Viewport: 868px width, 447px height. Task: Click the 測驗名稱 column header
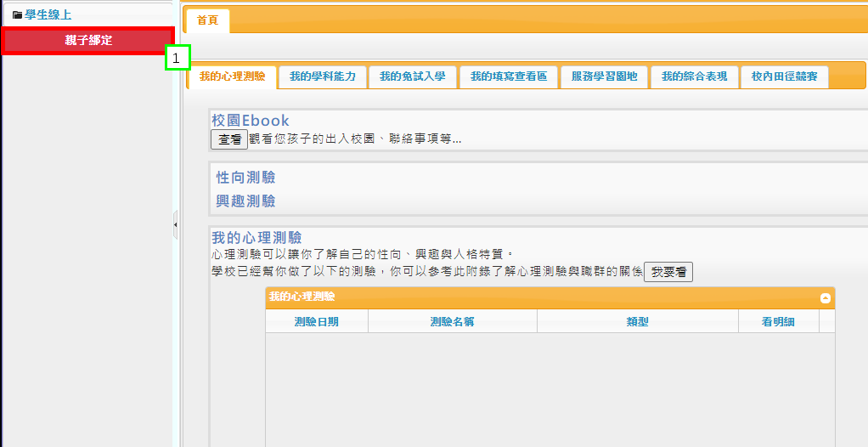(452, 321)
